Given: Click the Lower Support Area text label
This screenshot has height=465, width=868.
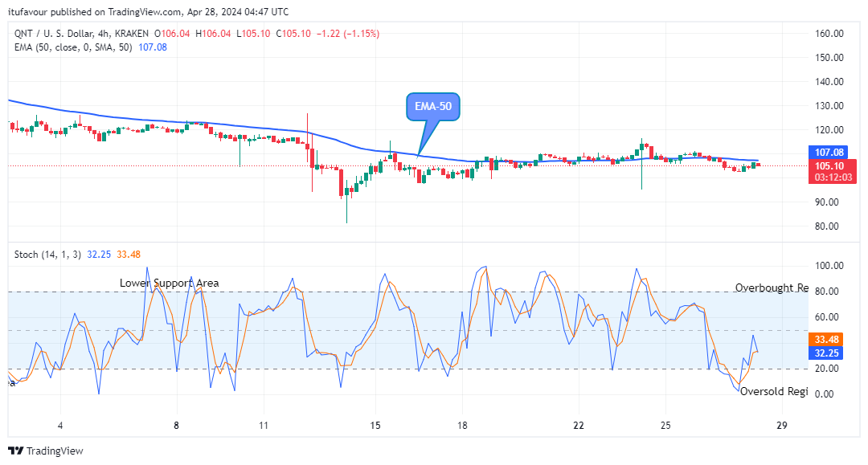Looking at the screenshot, I should (170, 283).
